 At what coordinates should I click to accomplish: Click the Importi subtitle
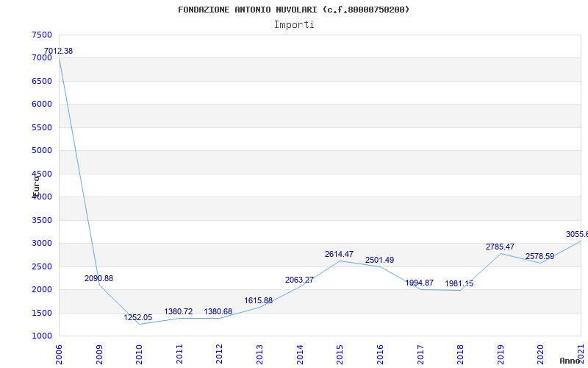[x=294, y=25]
